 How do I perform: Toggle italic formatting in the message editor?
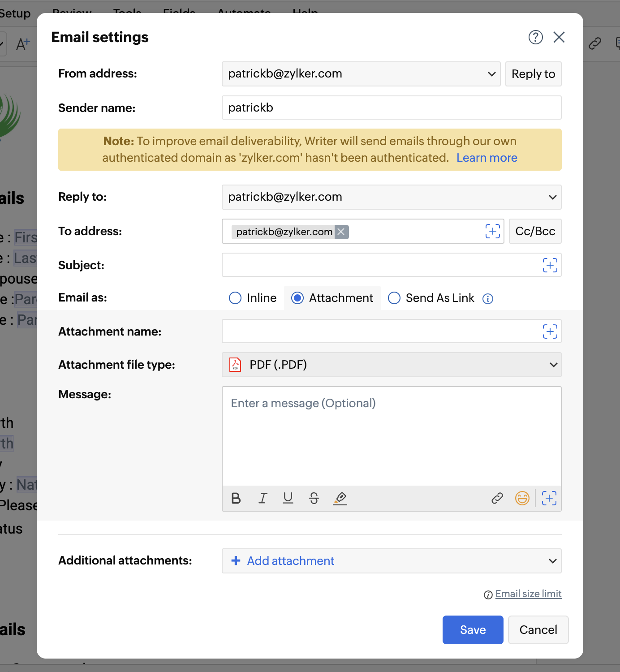(x=263, y=498)
